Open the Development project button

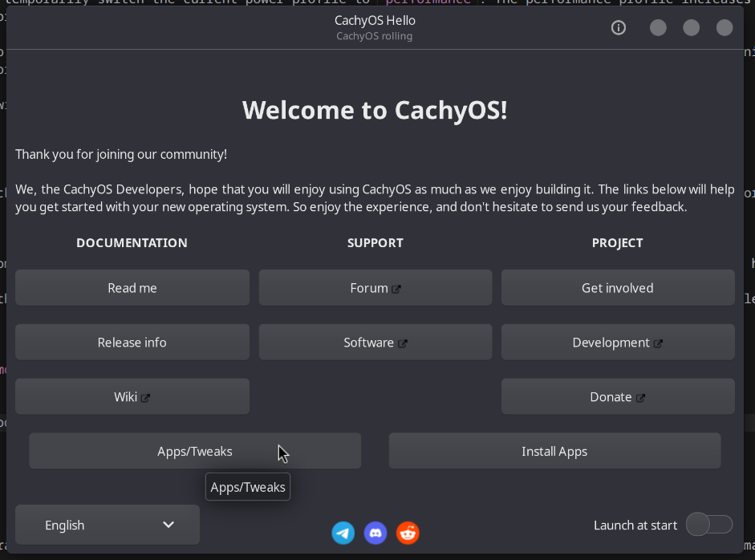pos(618,343)
